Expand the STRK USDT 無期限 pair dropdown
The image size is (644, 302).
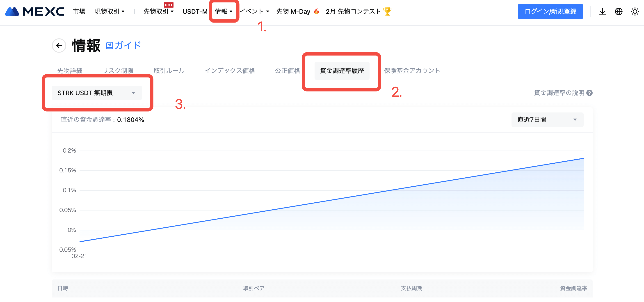(x=97, y=93)
